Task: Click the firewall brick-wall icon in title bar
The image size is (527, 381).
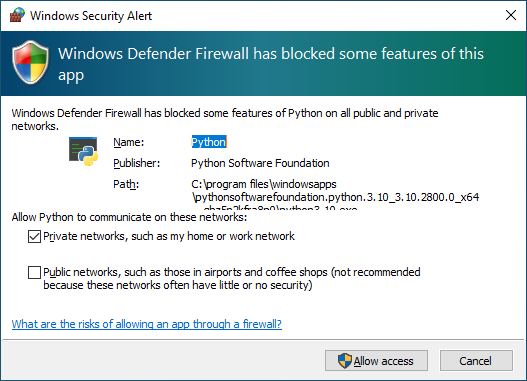Action: tap(17, 15)
